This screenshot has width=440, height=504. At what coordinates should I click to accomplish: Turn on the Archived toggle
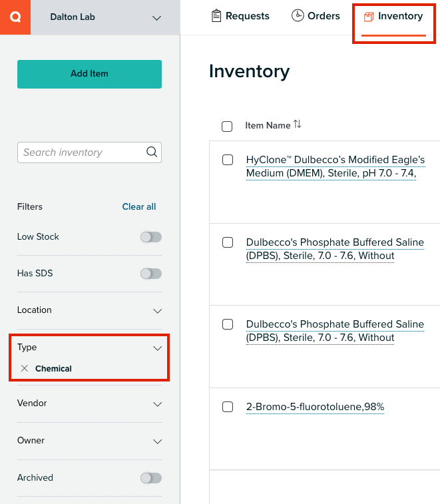tap(151, 478)
